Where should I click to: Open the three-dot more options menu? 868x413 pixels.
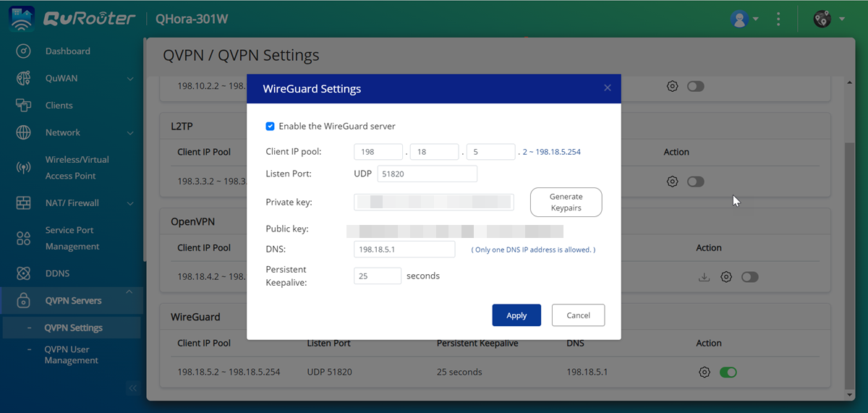pyautogui.click(x=778, y=20)
